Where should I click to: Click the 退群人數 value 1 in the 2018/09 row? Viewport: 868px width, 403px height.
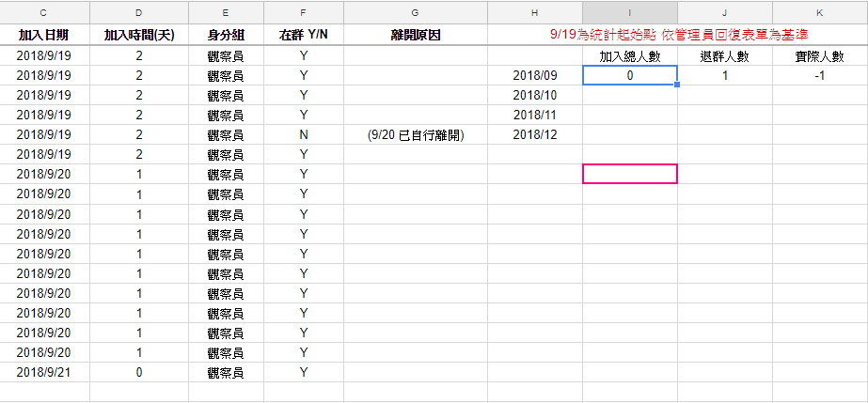coord(725,76)
